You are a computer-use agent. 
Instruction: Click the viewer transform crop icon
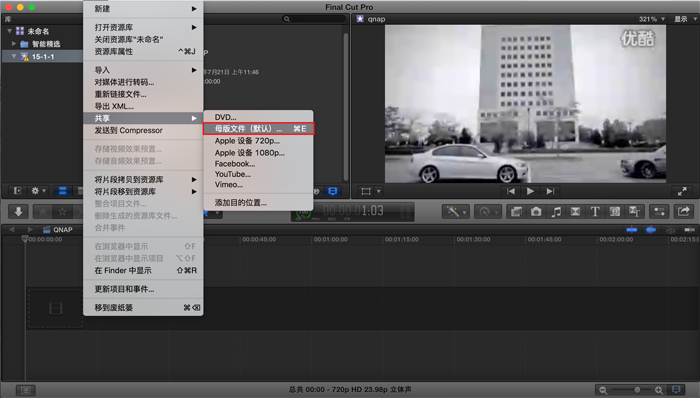(366, 191)
